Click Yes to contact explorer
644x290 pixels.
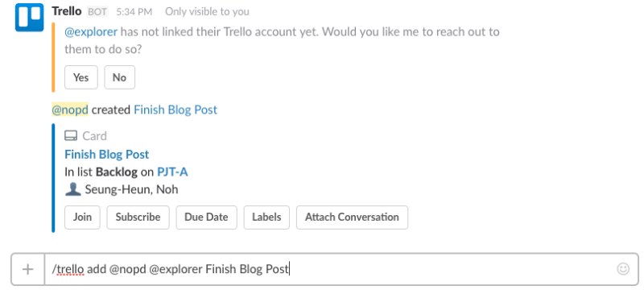(81, 77)
